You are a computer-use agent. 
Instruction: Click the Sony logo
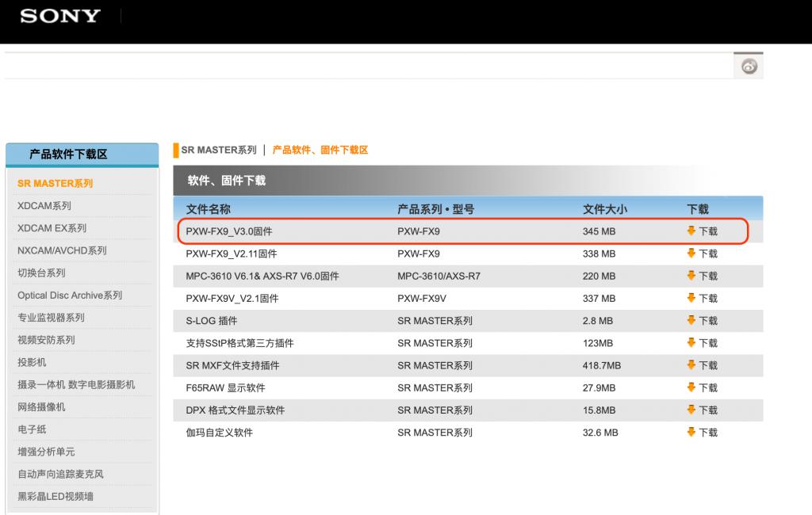60,16
